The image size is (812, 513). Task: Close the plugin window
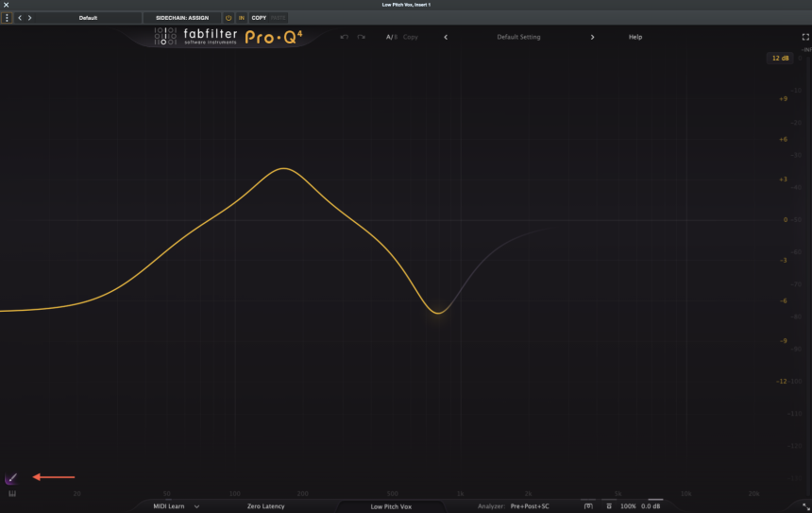(7, 5)
